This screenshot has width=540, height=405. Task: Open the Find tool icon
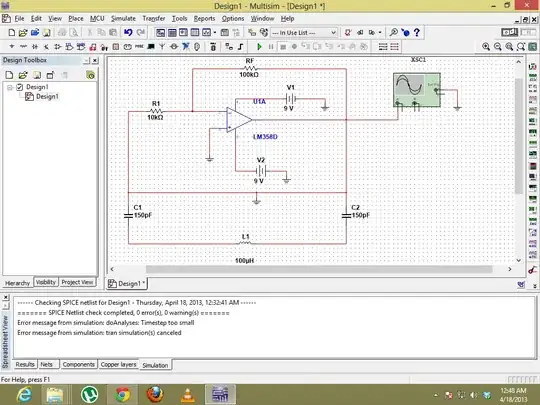[x=393, y=32]
